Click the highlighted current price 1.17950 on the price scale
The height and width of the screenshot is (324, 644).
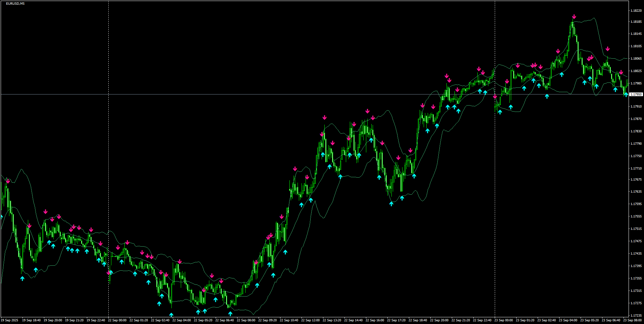click(637, 94)
